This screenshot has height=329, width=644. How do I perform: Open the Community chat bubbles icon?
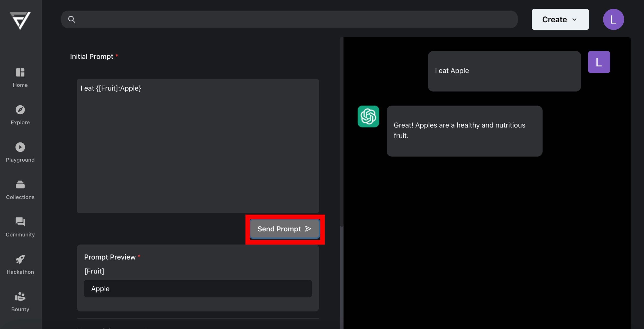(20, 222)
